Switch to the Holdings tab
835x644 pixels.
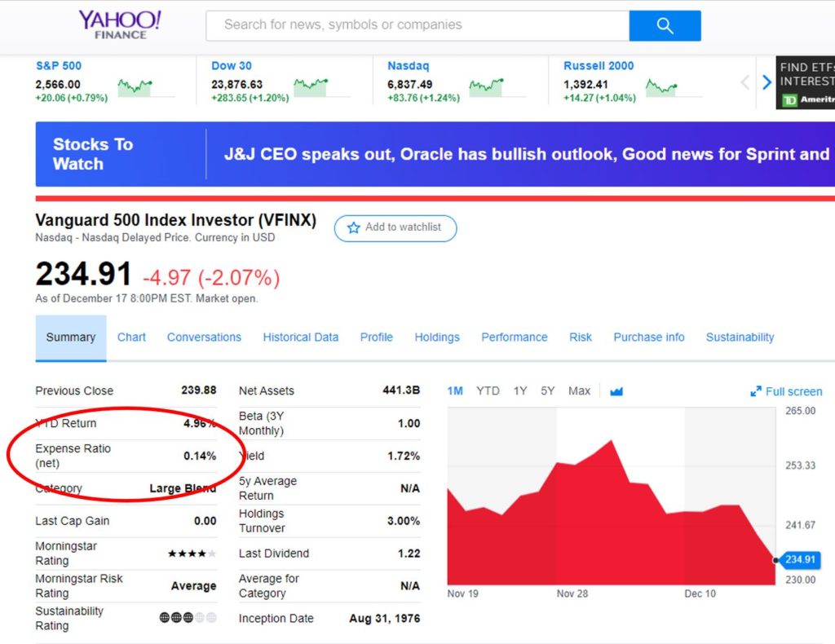coord(437,337)
